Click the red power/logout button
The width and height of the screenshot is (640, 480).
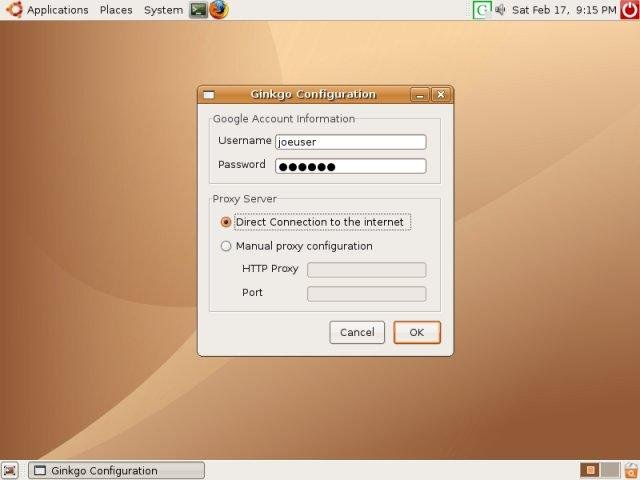click(x=630, y=10)
